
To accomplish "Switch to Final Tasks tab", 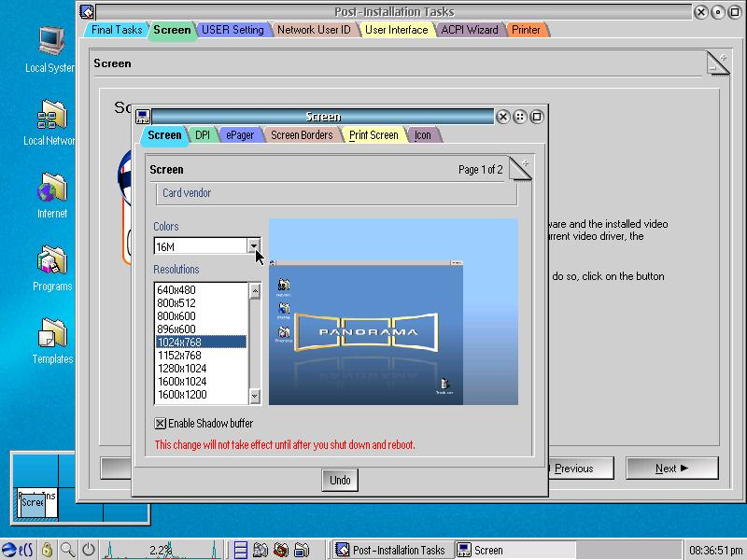I will point(117,30).
